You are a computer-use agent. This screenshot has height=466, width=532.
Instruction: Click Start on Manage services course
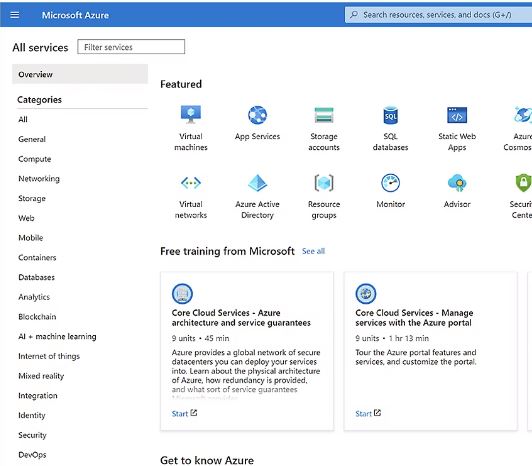363,413
